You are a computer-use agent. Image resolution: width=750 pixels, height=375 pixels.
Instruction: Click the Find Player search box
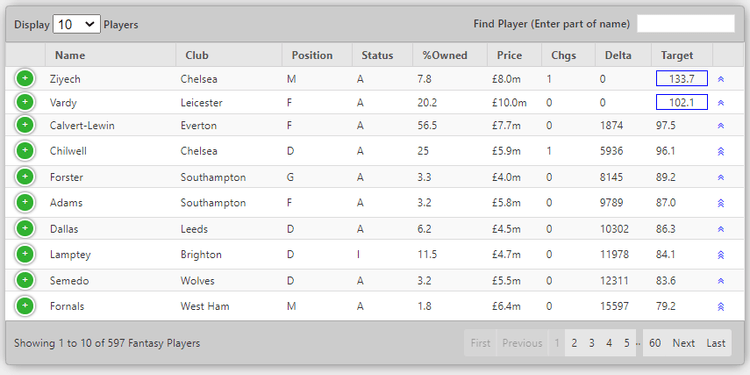[x=685, y=23]
